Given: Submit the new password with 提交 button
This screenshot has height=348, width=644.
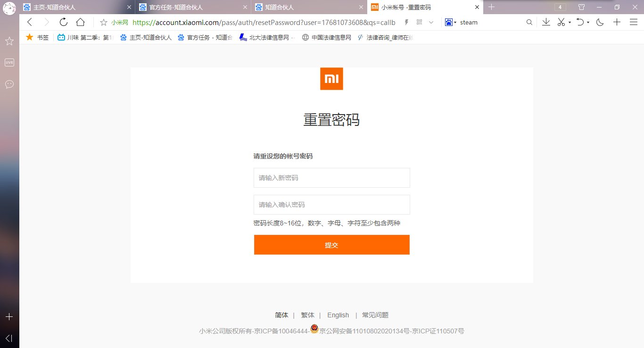Looking at the screenshot, I should click(x=331, y=245).
